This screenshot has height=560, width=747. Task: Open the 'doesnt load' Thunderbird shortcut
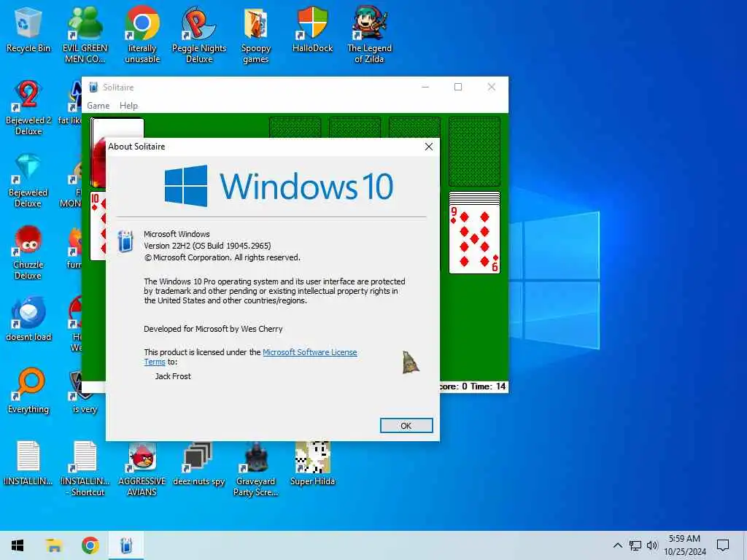[28, 319]
